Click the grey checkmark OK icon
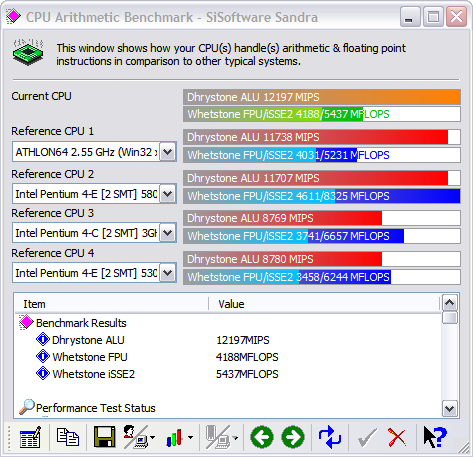Image resolution: width=473 pixels, height=457 pixels. click(367, 437)
